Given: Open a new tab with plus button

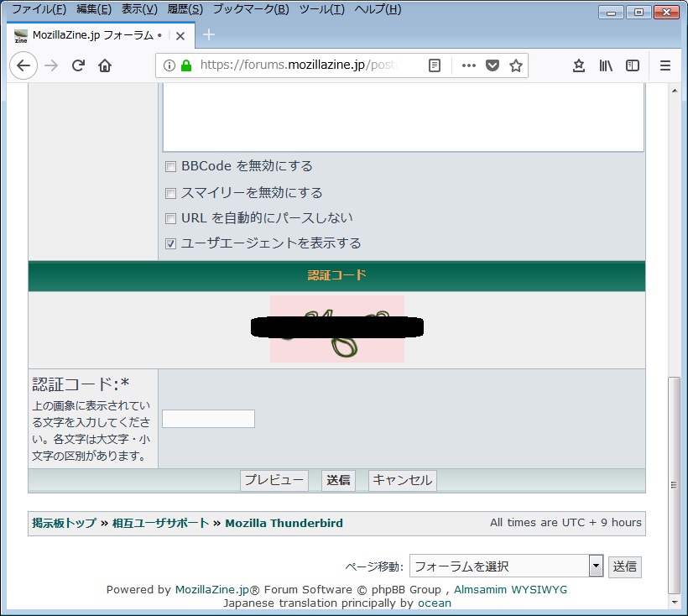Looking at the screenshot, I should [209, 34].
